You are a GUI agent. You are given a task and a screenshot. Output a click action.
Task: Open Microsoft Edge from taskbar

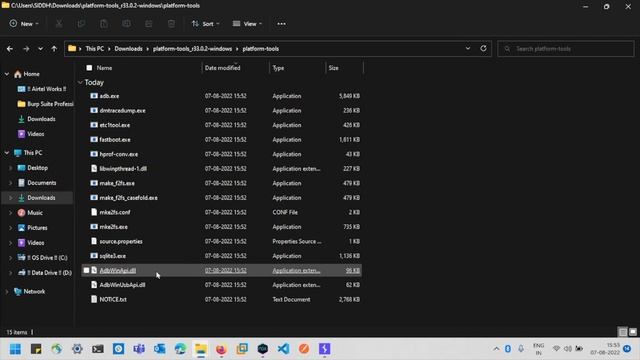[x=180, y=349]
